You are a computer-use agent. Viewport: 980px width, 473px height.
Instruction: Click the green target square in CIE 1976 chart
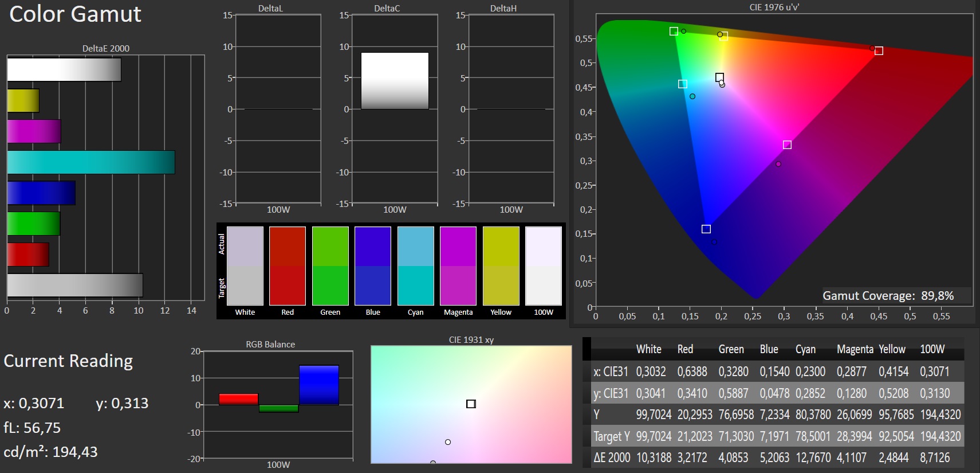[674, 31]
